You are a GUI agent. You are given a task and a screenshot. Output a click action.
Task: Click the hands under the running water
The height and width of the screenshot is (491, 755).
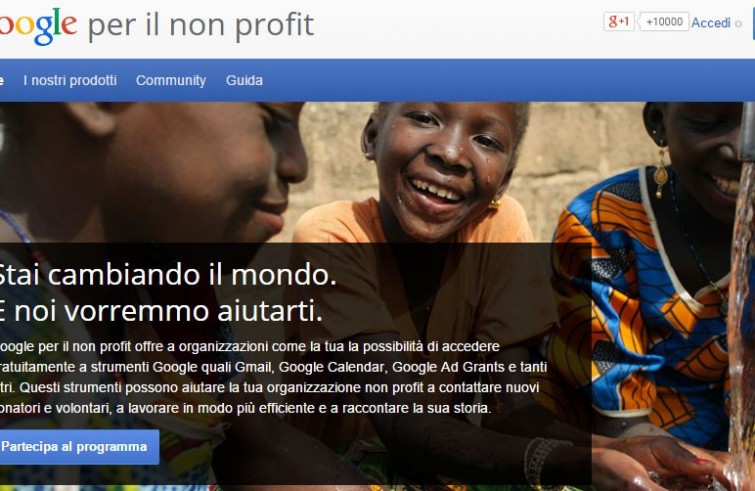(669, 462)
